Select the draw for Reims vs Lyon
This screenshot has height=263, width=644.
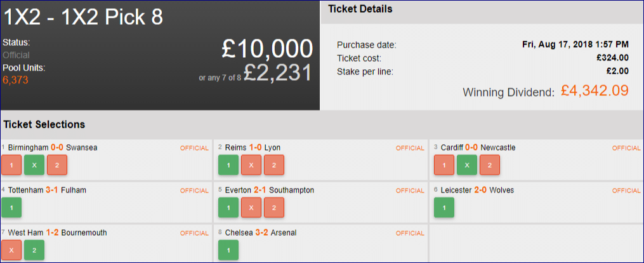coord(251,165)
